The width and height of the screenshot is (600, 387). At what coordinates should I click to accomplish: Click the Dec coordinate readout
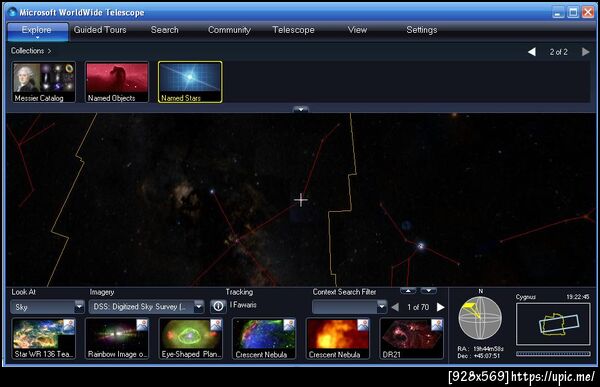(x=479, y=356)
